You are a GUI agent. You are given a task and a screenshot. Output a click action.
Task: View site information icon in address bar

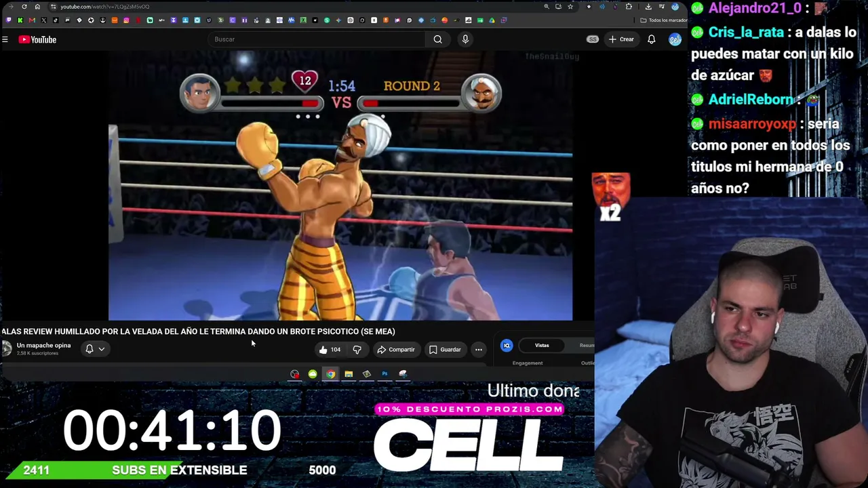[x=53, y=7]
